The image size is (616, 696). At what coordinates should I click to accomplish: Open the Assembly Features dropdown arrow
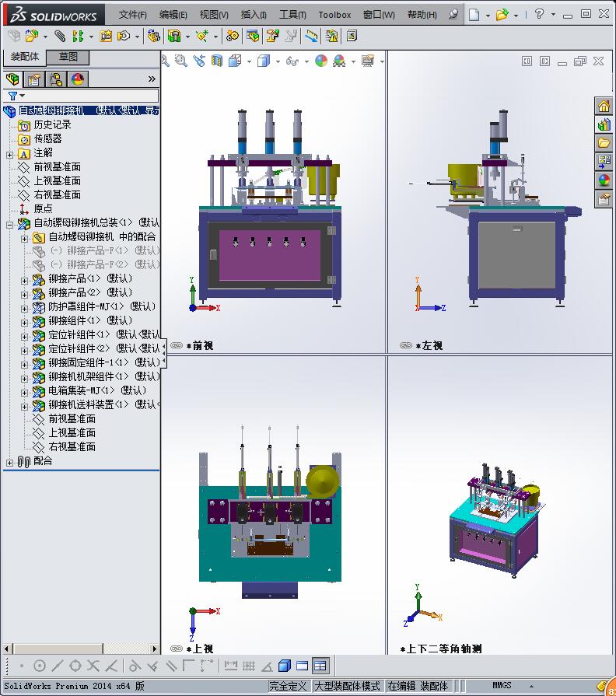[x=187, y=37]
